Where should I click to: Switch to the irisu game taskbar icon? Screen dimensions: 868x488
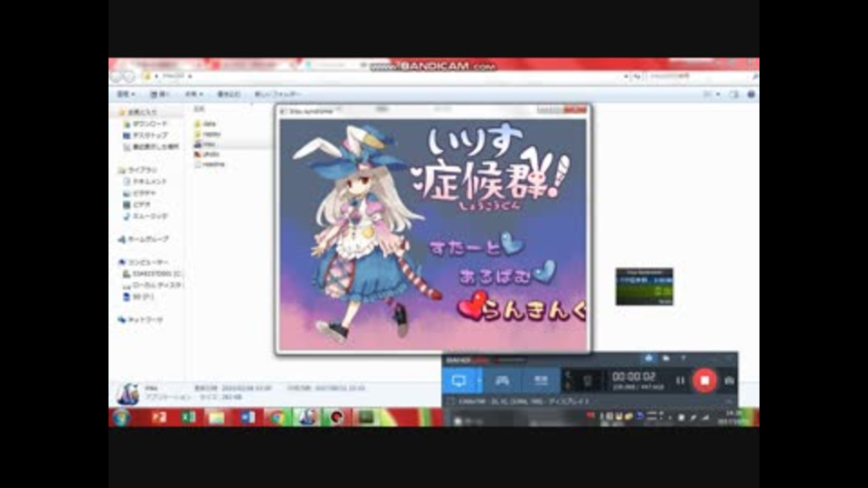tap(307, 418)
